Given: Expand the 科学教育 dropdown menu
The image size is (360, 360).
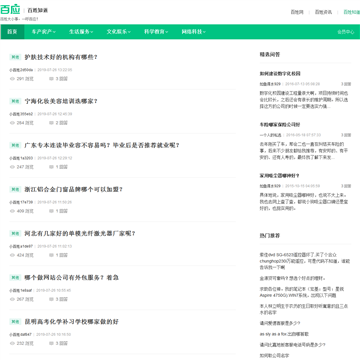Looking at the screenshot, I should (156, 32).
